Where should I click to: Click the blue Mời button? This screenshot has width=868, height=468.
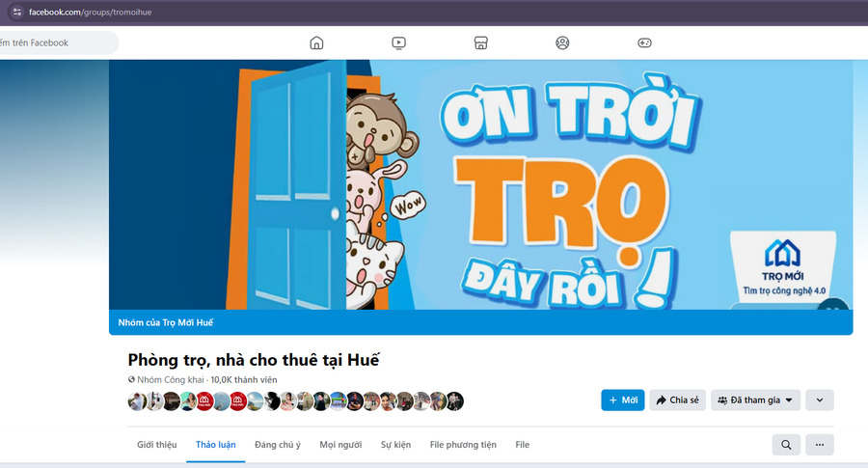pos(623,399)
